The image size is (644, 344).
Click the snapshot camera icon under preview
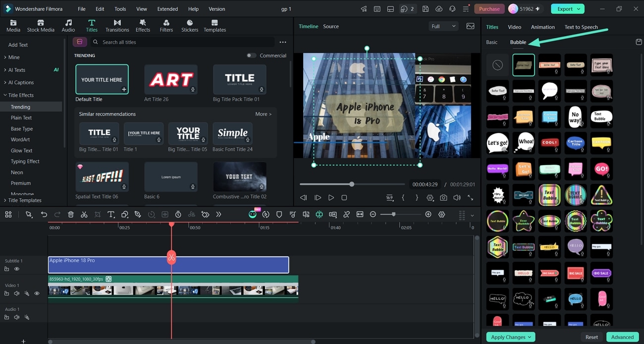[443, 198]
